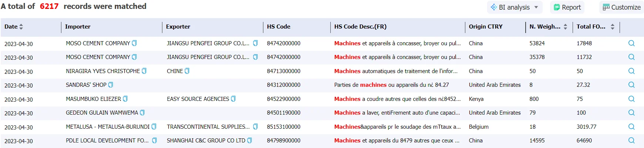This screenshot has height=148, width=644.
Task: Click the Exporter column header
Action: [x=178, y=27]
